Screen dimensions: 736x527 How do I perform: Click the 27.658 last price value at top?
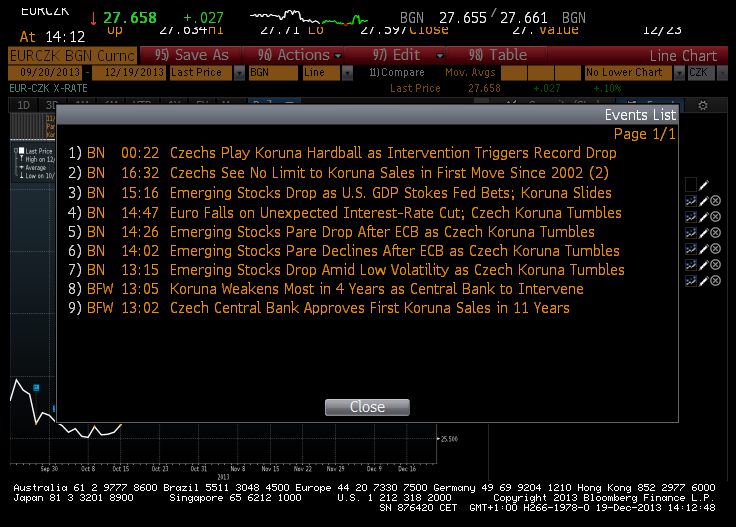[x=130, y=18]
